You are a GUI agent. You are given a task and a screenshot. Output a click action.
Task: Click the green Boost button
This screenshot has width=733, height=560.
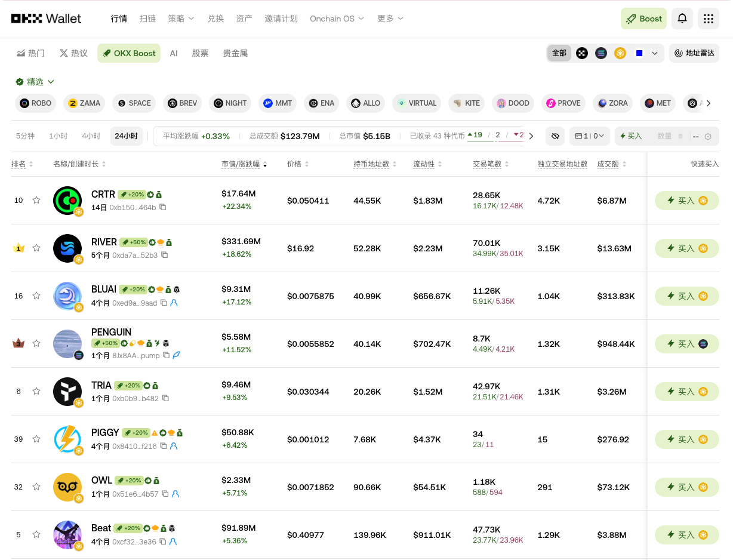643,19
